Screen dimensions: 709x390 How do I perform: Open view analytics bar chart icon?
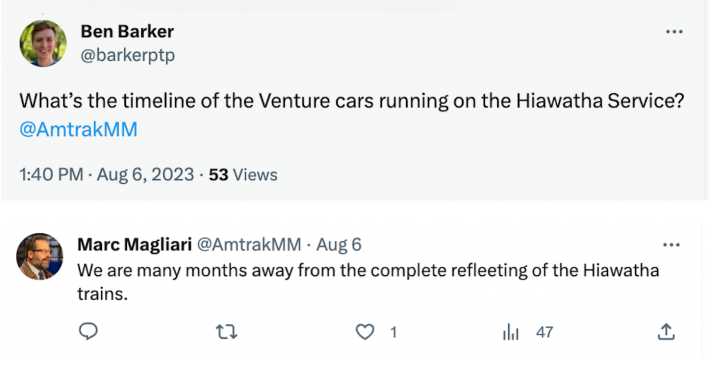(510, 332)
